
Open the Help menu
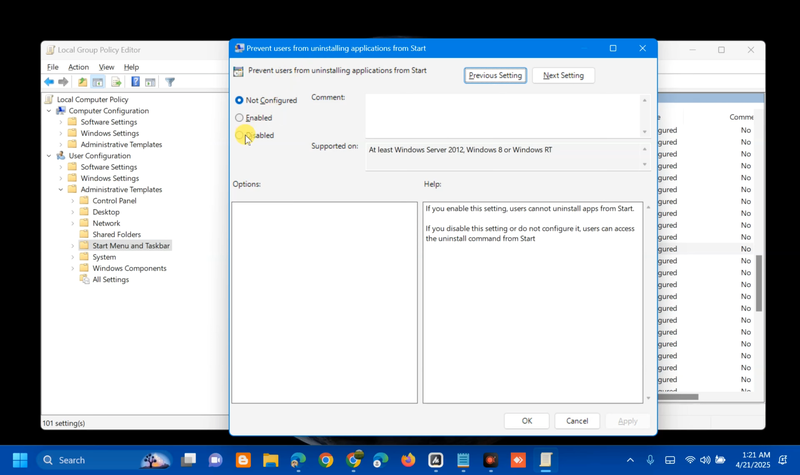pos(131,67)
